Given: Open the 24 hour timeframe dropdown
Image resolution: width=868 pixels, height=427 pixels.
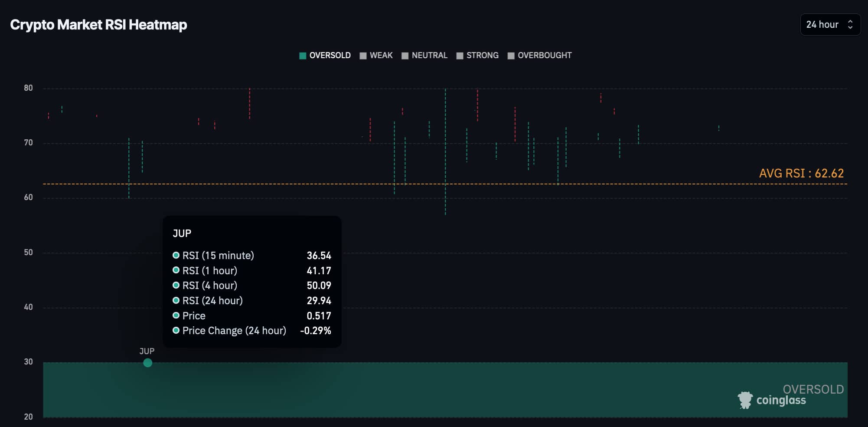Looking at the screenshot, I should pos(830,25).
